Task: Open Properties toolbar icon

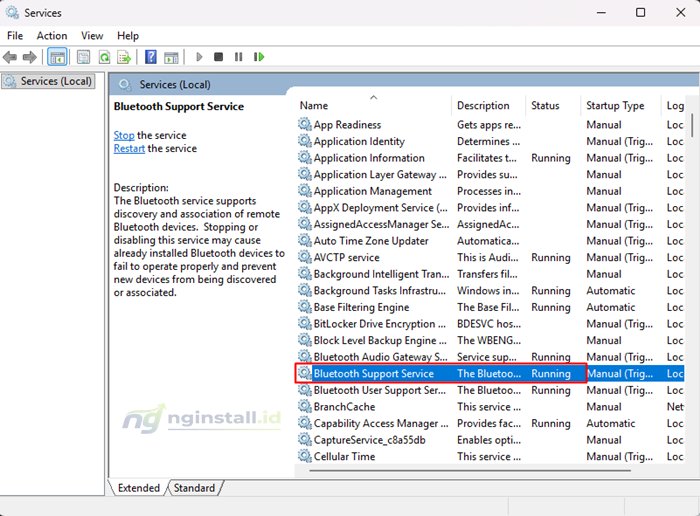Action: tap(83, 57)
